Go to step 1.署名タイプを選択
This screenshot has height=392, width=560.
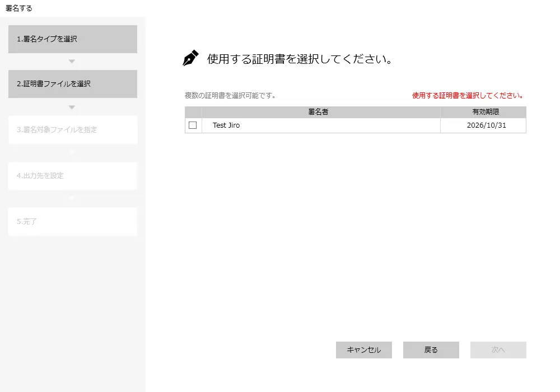73,39
